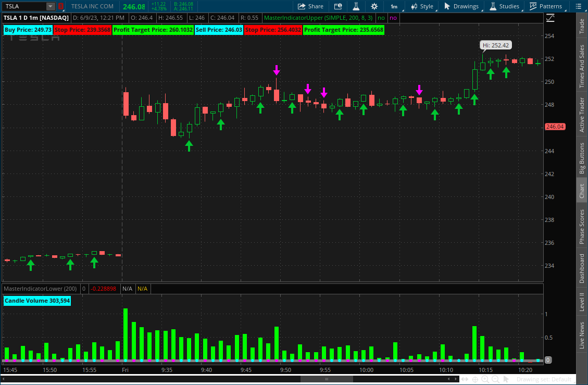Open the Active Trader side tab
588x385 pixels.
coord(582,115)
